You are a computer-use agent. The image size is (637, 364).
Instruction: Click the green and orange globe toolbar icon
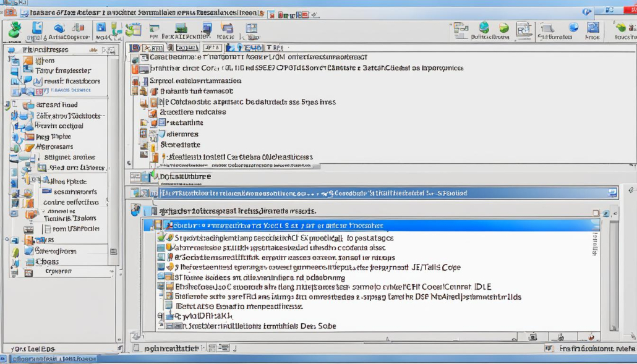point(504,28)
